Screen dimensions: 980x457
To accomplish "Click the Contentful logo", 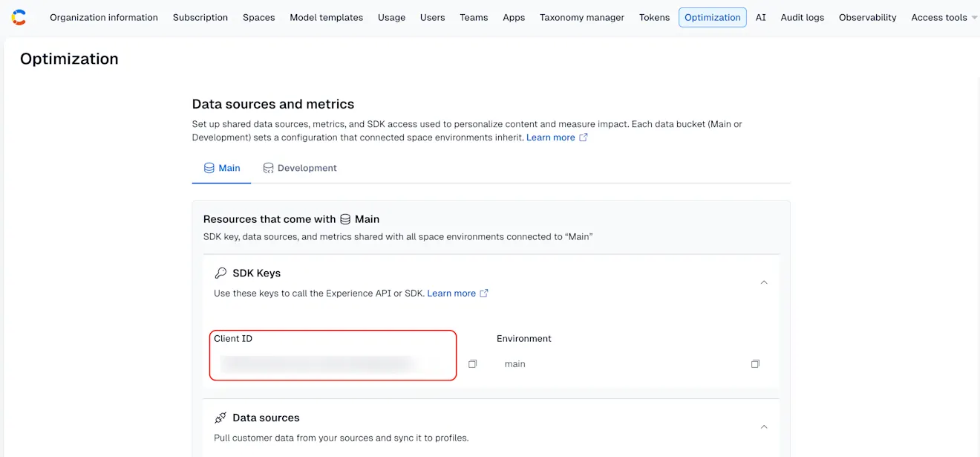I will tap(18, 16).
